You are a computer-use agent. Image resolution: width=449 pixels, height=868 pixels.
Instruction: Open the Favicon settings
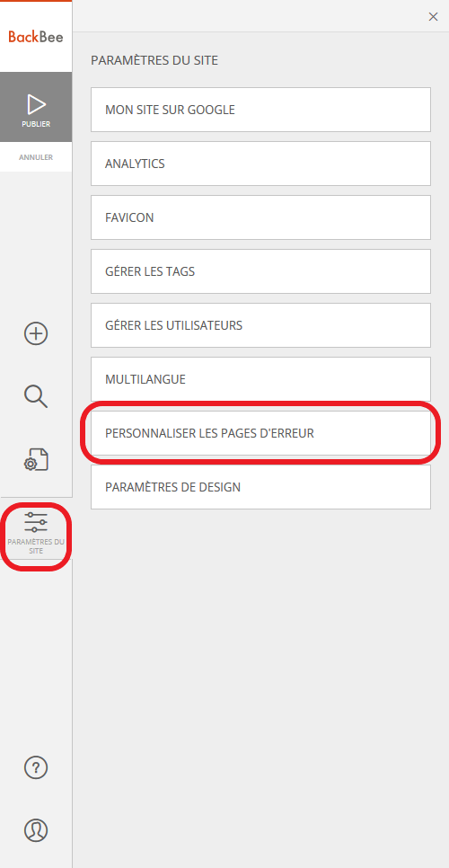pos(260,217)
